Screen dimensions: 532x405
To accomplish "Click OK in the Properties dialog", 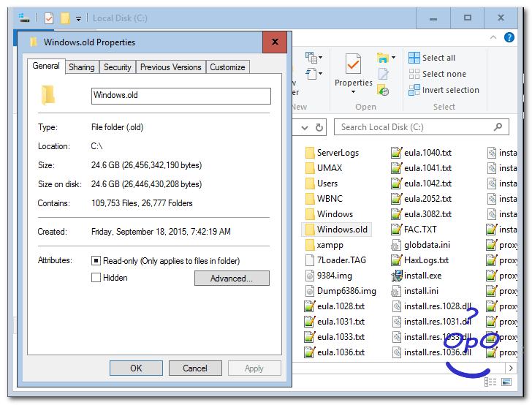I will (136, 368).
